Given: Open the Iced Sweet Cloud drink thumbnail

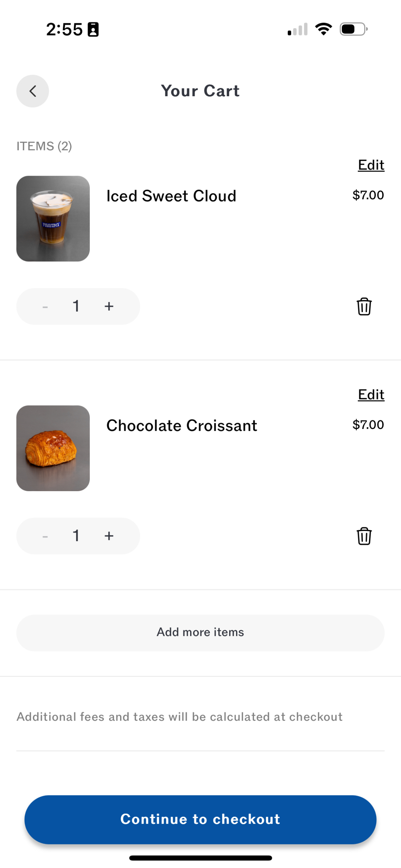Looking at the screenshot, I should click(53, 218).
